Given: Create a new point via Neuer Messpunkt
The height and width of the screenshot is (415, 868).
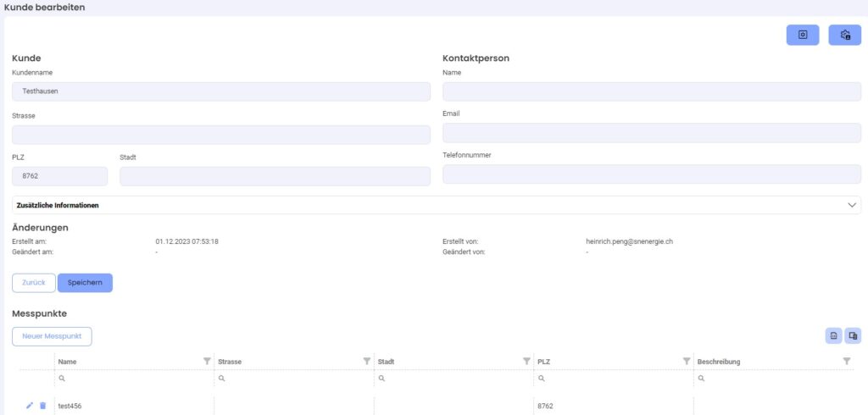Looking at the screenshot, I should (52, 336).
